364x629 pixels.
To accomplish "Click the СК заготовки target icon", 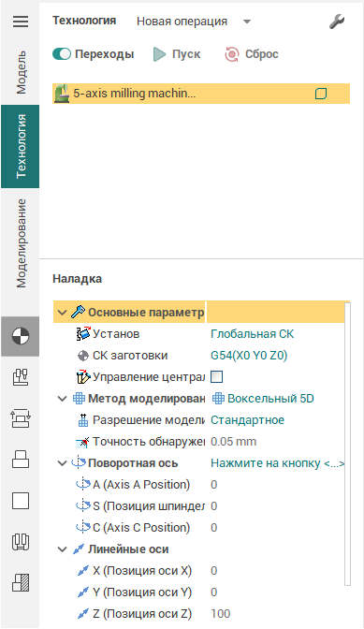I will 83,356.
